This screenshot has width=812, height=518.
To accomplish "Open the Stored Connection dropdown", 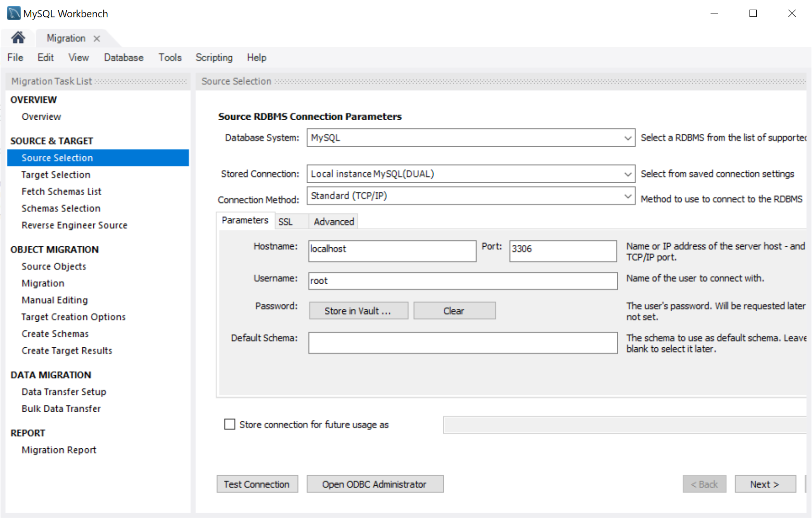I will pos(627,174).
